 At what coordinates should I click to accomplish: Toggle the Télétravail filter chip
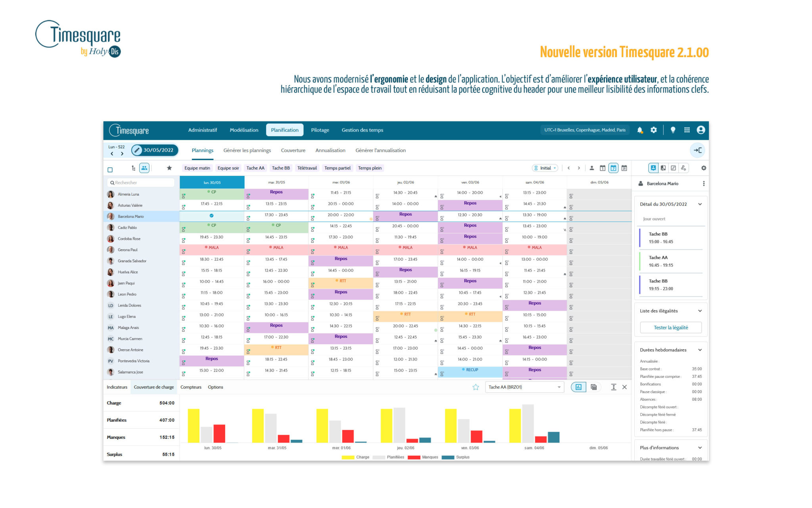click(x=307, y=168)
